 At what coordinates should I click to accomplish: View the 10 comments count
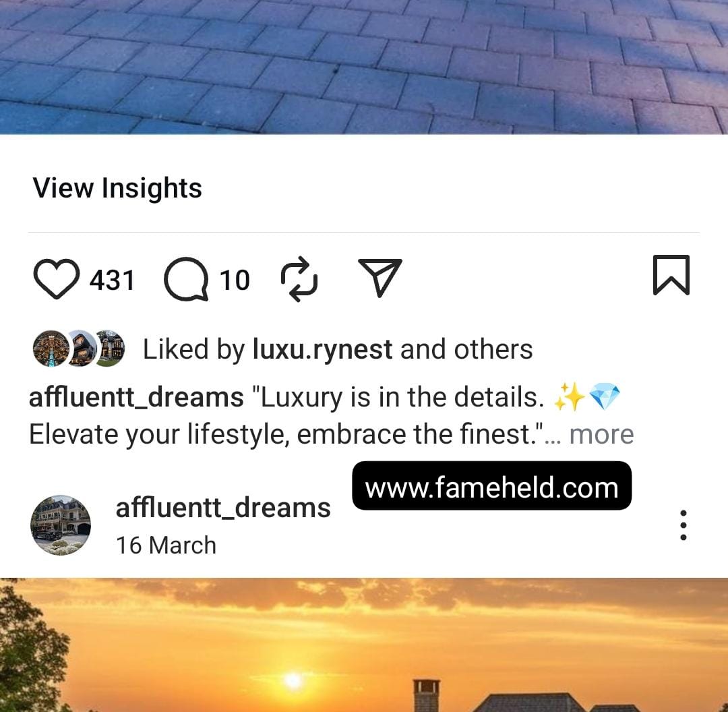235,280
